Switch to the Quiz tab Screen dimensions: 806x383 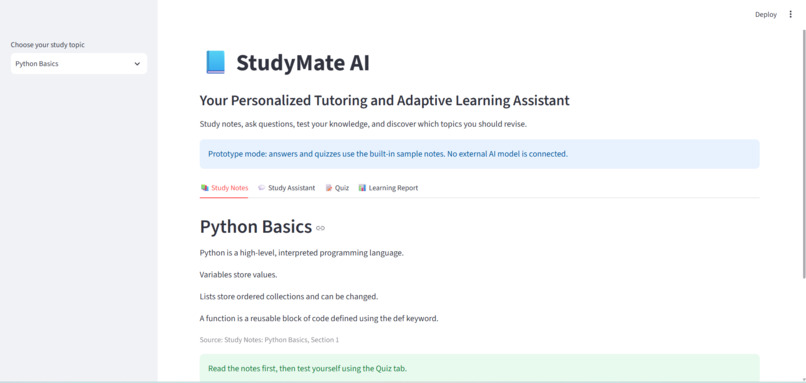[337, 188]
